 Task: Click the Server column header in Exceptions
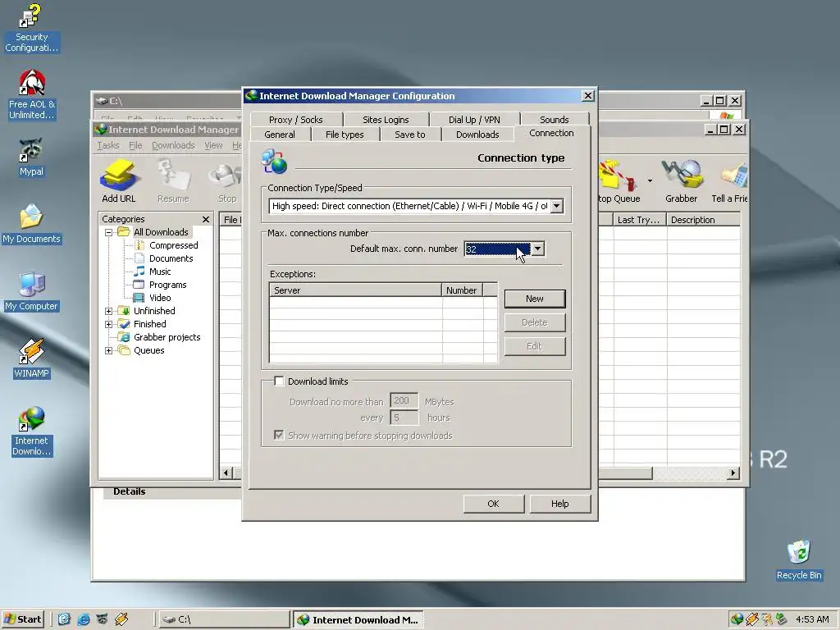pos(356,290)
